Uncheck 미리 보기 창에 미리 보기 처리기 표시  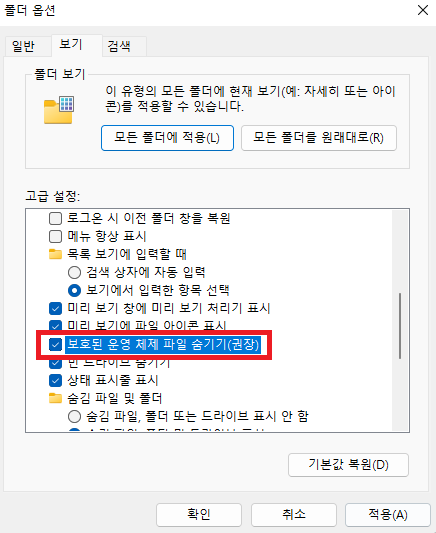tap(55, 308)
